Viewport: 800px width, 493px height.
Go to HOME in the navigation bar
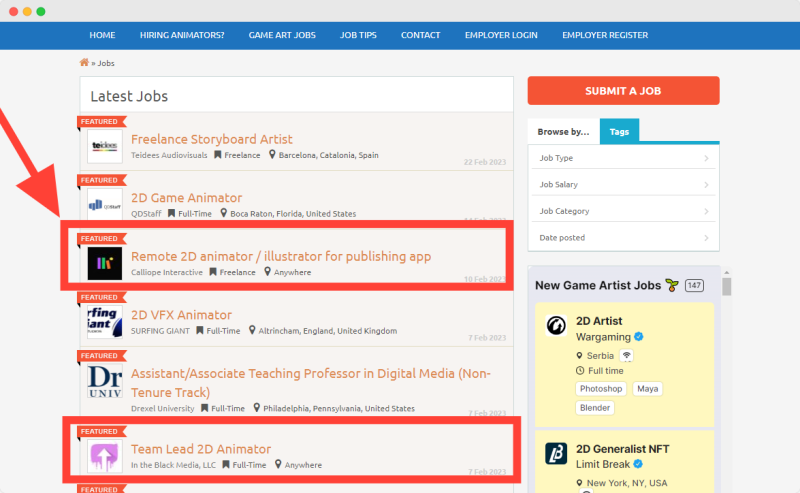[x=102, y=35]
